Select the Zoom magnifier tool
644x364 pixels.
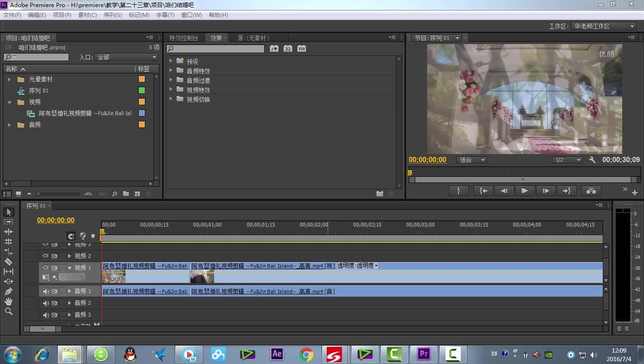point(9,311)
